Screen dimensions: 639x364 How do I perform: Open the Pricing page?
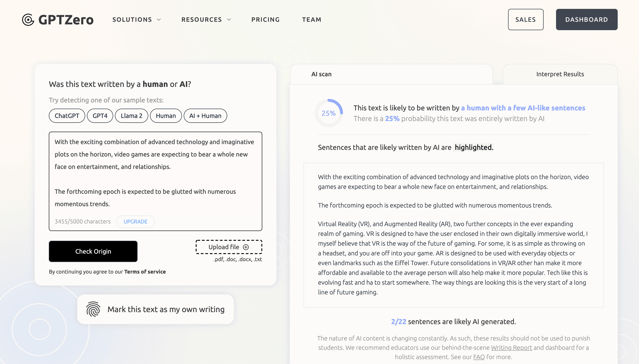(265, 20)
